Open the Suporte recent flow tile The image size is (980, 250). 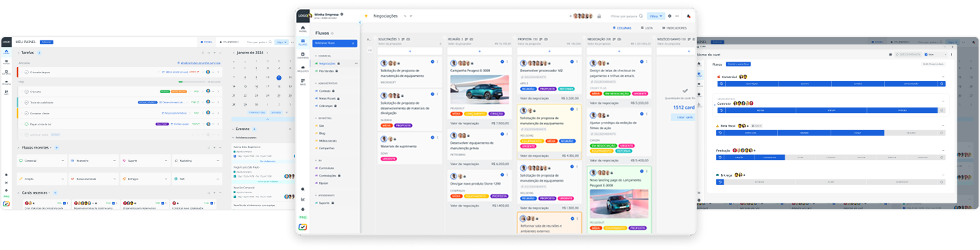[145, 160]
